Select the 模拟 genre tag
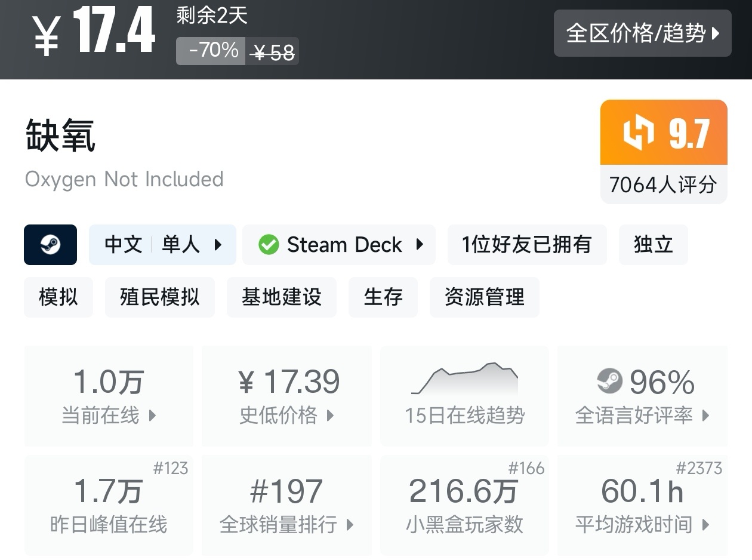 [x=58, y=297]
